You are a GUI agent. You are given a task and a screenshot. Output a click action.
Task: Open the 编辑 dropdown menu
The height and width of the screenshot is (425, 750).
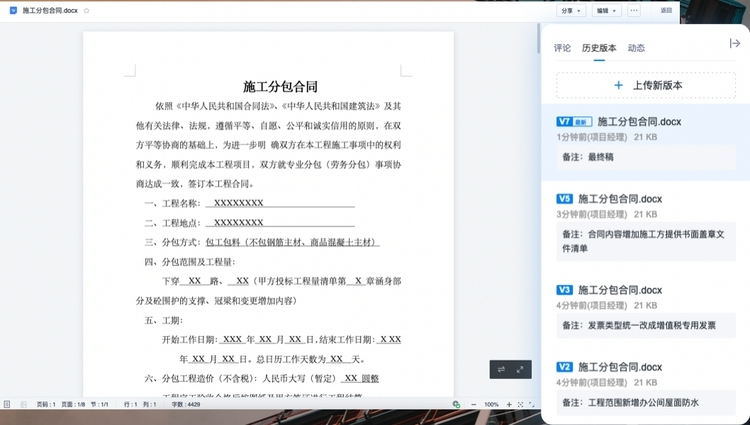point(605,10)
